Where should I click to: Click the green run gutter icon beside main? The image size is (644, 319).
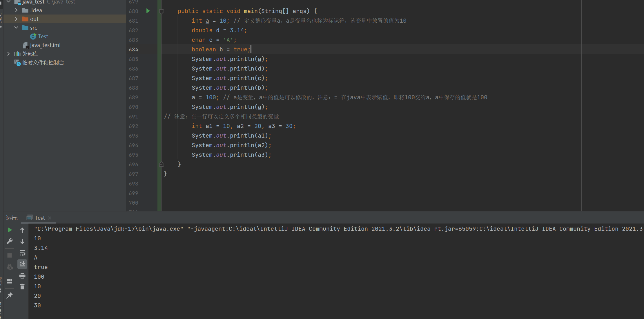[x=148, y=11]
